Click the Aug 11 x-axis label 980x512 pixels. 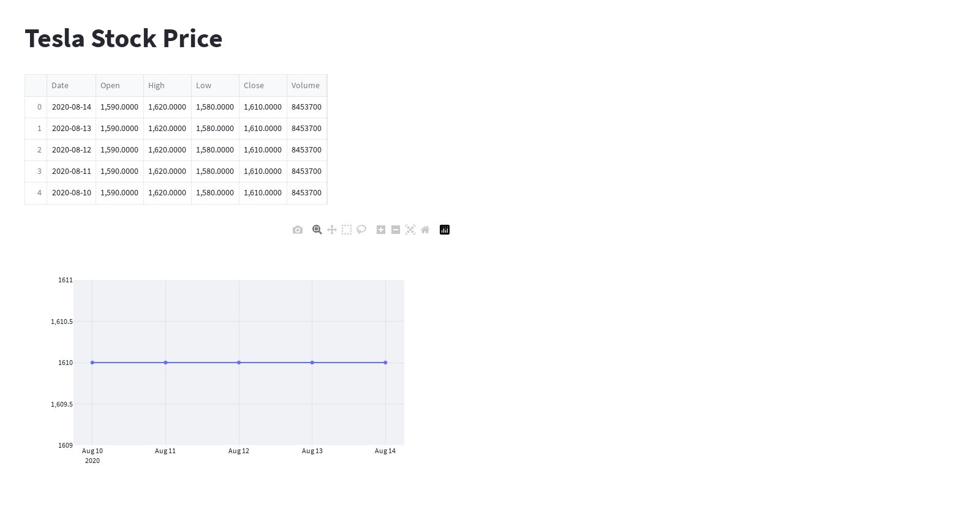tap(165, 451)
